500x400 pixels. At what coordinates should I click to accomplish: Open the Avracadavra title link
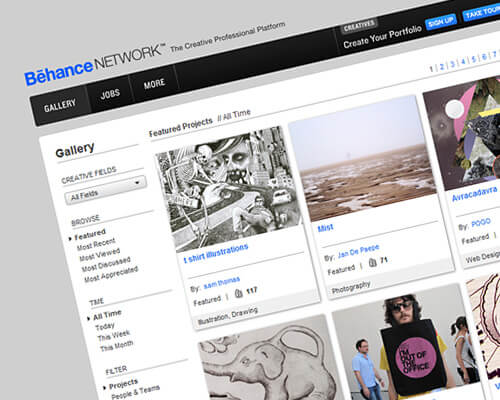tap(475, 194)
